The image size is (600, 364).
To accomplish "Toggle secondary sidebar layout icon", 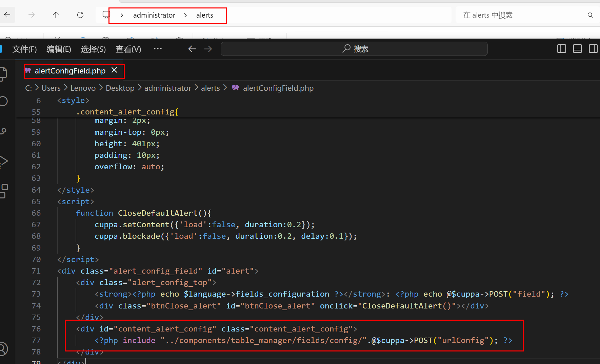I will pos(594,49).
